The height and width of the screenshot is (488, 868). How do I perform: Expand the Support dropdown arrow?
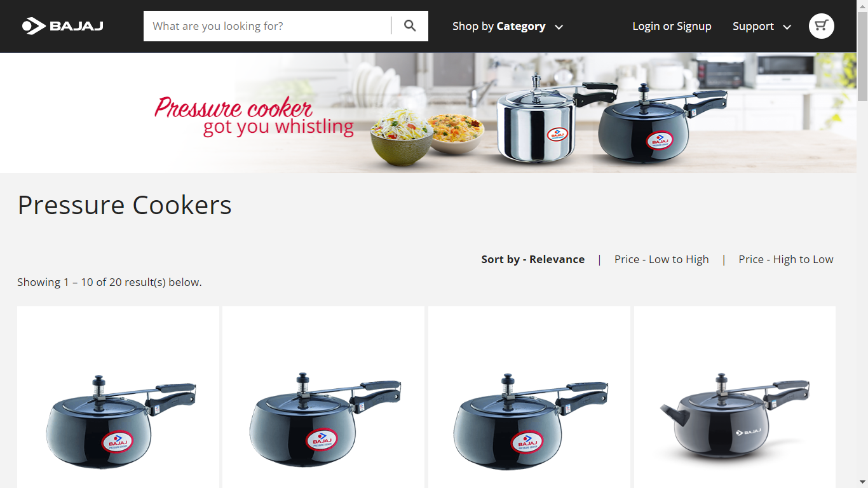point(787,27)
